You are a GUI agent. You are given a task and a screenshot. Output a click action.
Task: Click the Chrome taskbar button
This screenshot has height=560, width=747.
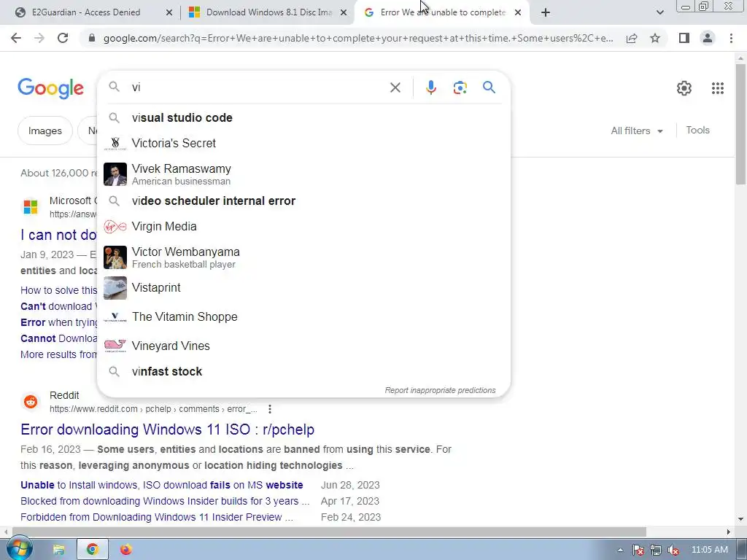click(x=93, y=550)
